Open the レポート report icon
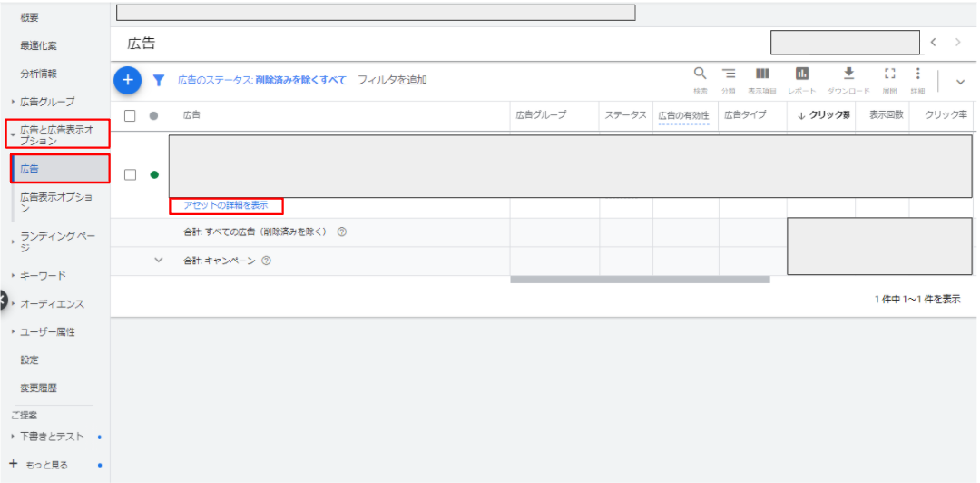Viewport: 980px width, 483px height. [x=801, y=76]
